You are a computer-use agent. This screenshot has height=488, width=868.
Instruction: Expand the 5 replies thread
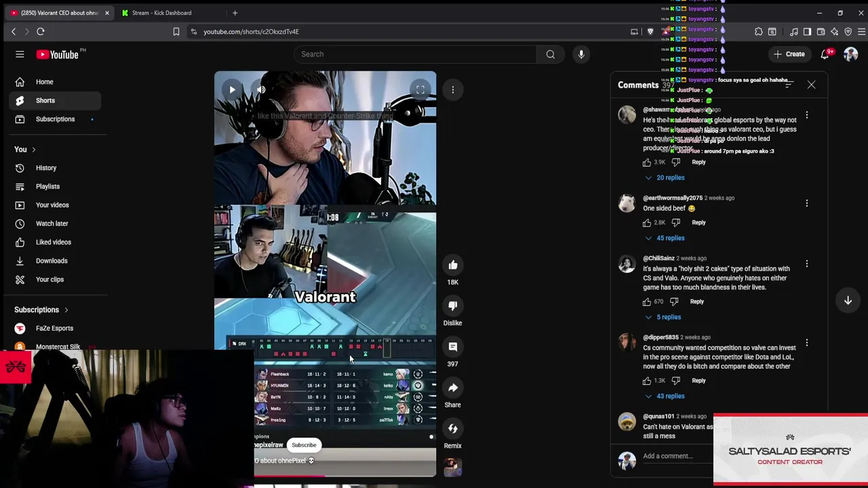point(663,317)
